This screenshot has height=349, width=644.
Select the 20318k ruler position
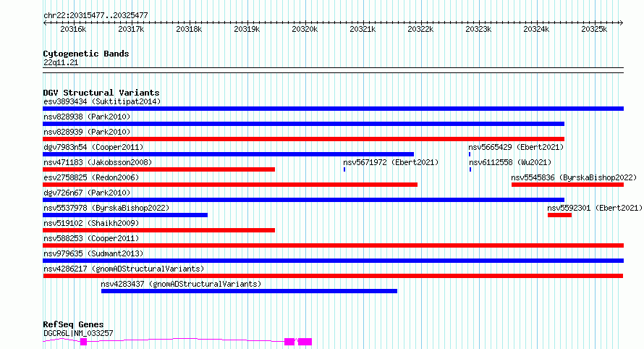(189, 29)
